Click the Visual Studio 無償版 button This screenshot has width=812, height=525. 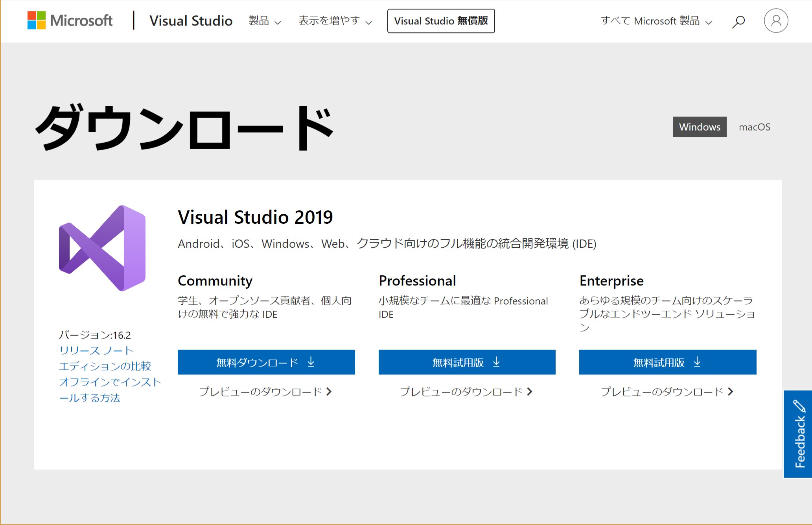(x=441, y=21)
